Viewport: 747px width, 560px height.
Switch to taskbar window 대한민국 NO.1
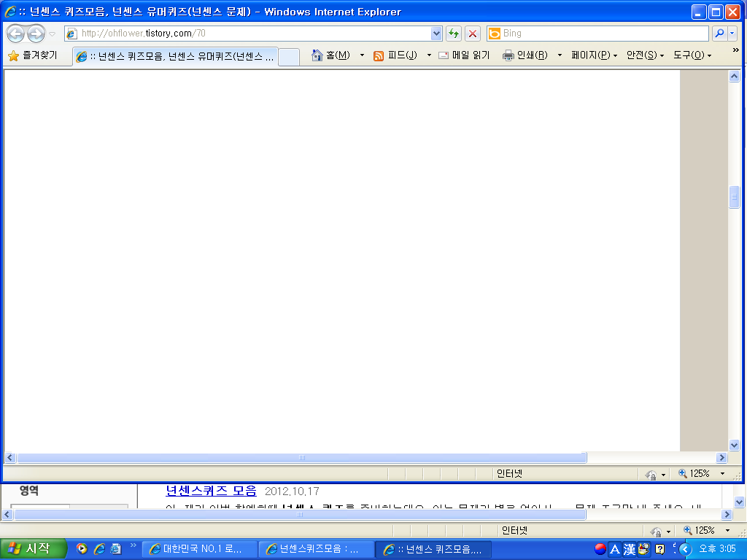point(199,549)
